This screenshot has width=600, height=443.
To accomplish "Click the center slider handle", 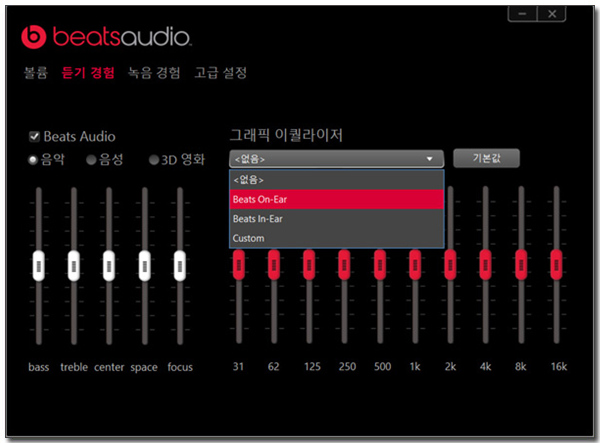I will [109, 266].
